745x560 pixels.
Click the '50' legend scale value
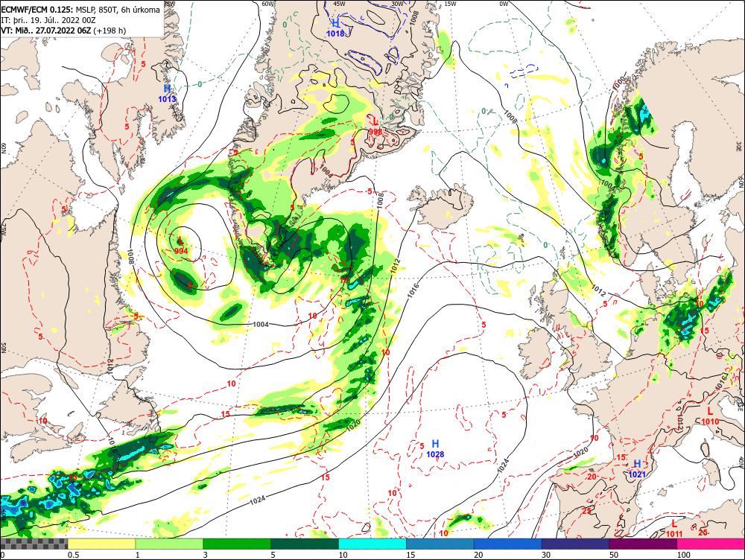614,555
